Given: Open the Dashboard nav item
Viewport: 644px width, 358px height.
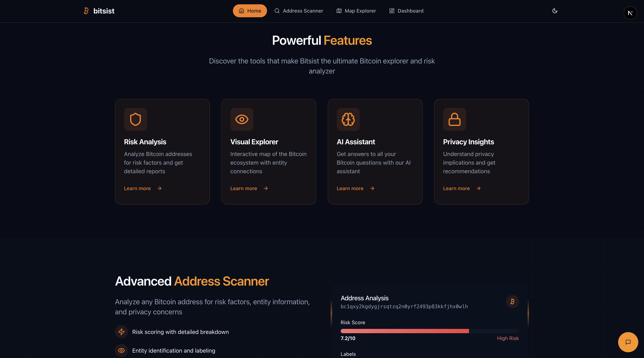Looking at the screenshot, I should [406, 11].
